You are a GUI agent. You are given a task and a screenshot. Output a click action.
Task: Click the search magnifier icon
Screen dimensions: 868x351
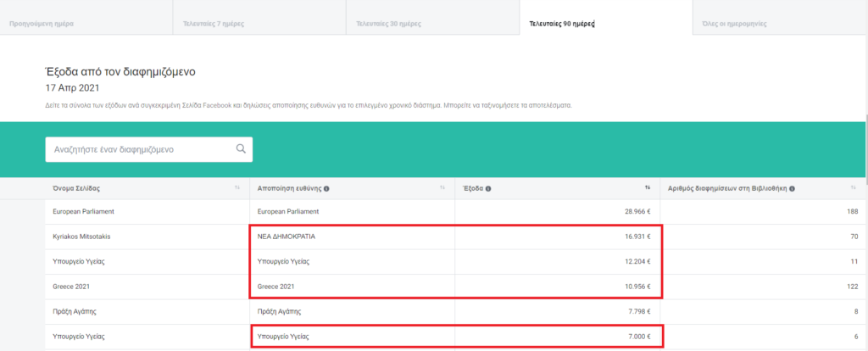(x=240, y=149)
